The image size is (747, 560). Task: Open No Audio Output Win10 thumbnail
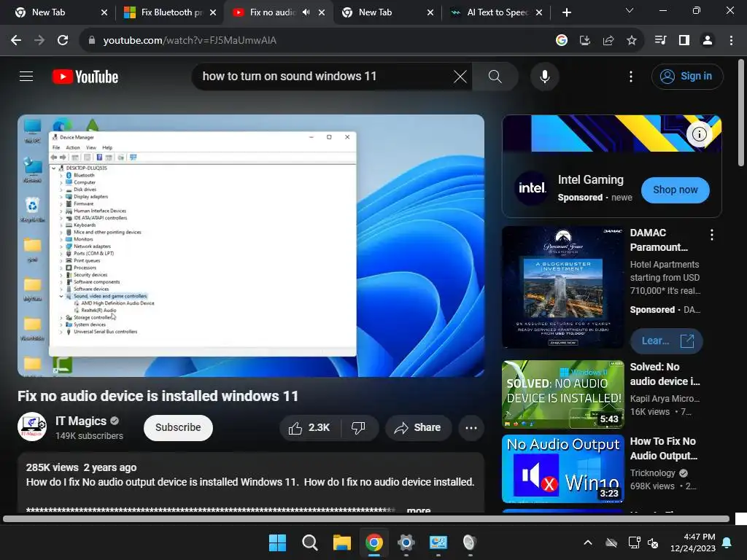pos(562,469)
